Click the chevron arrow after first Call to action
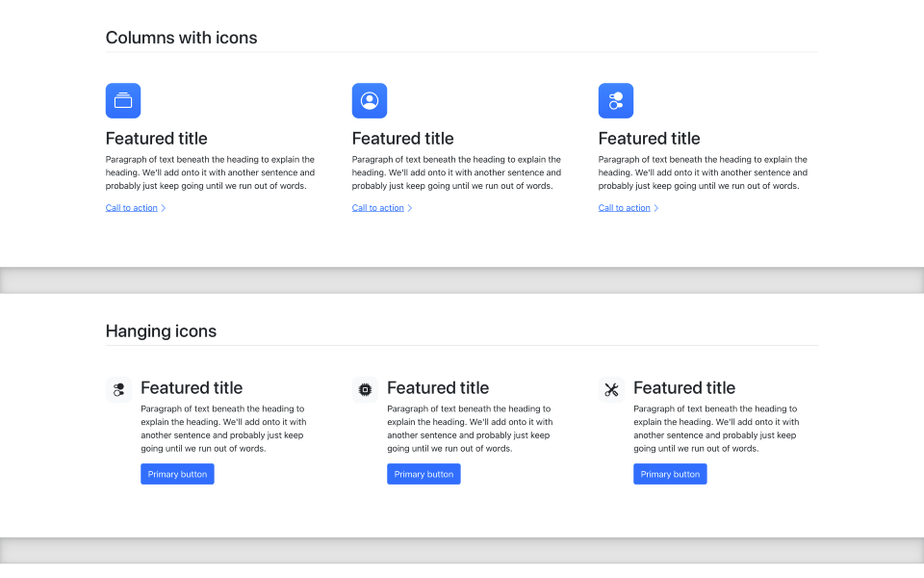Screen dimensions: 924x578 pyautogui.click(x=162, y=207)
